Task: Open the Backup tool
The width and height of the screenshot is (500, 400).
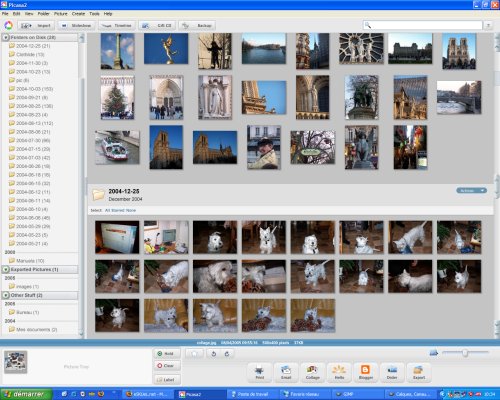Action: pyautogui.click(x=197, y=25)
